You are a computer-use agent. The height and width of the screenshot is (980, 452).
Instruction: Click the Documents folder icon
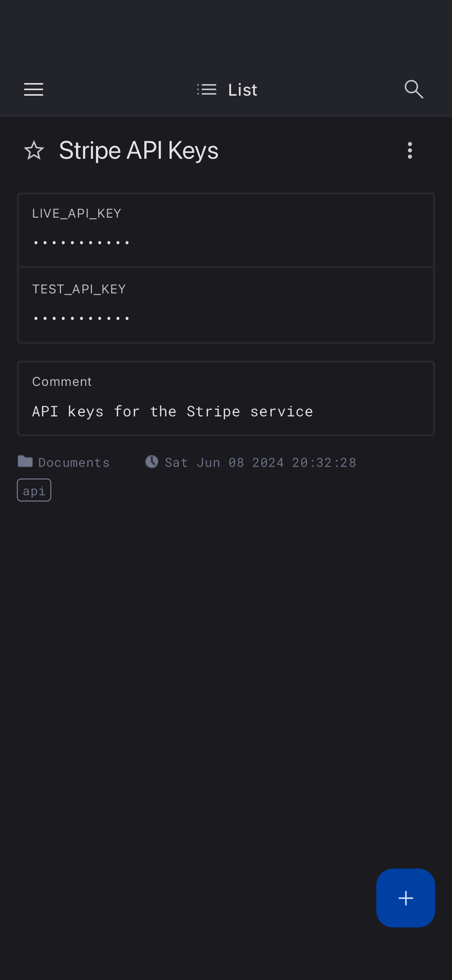[x=25, y=462]
